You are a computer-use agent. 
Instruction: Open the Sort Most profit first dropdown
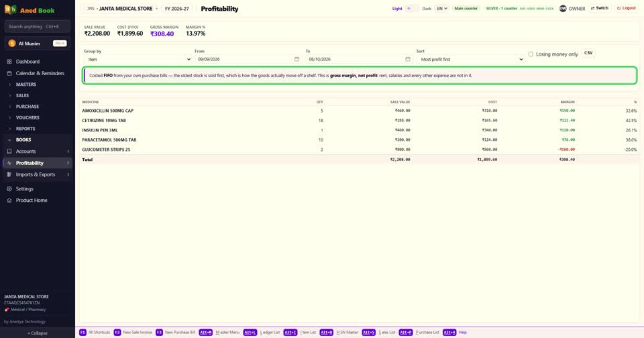471,59
